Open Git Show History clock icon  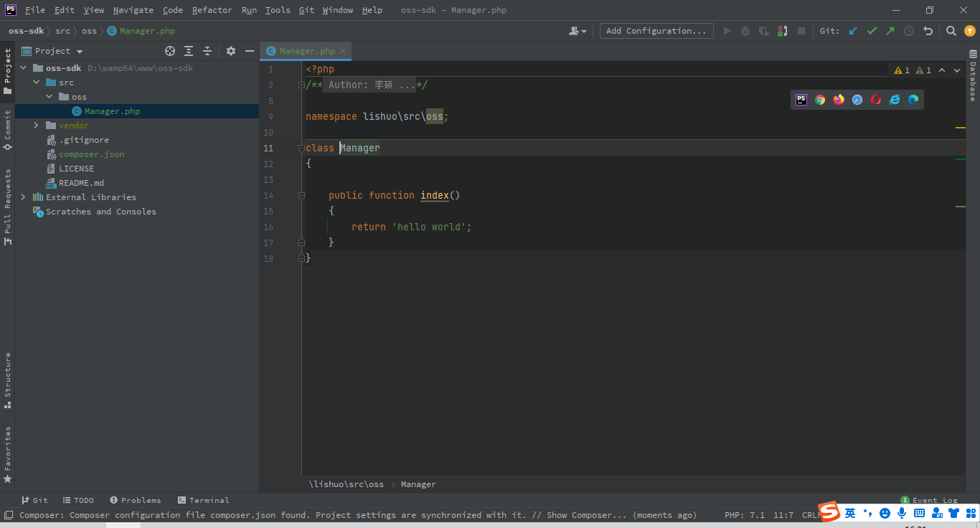click(x=909, y=31)
